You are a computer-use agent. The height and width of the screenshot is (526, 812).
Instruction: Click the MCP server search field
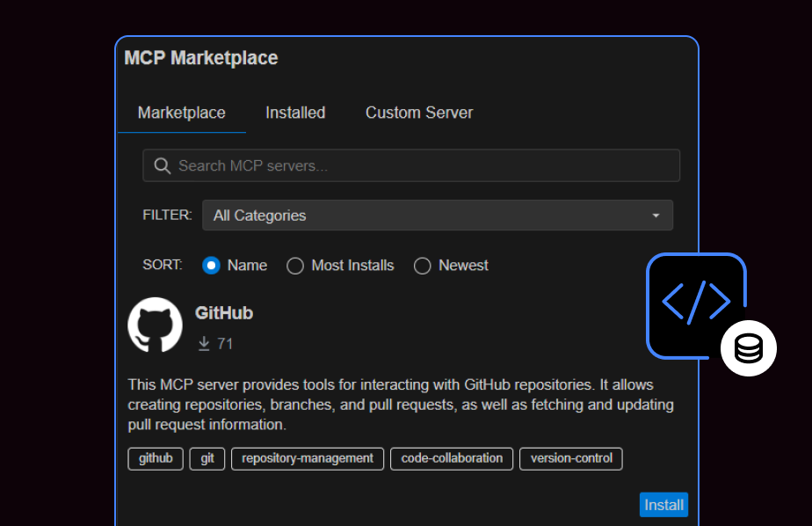point(411,165)
